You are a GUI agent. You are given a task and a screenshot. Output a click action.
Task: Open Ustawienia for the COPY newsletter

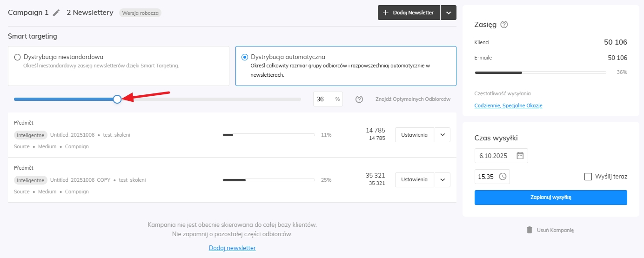coord(414,180)
